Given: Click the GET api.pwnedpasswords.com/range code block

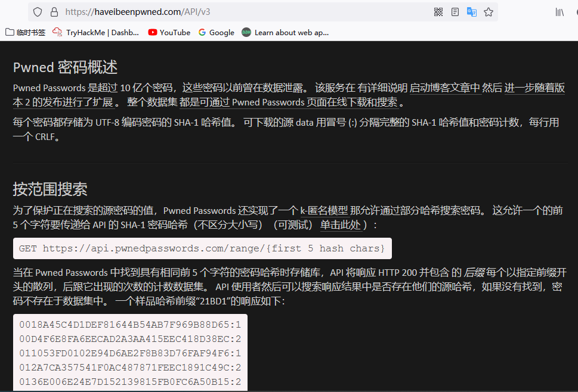Looking at the screenshot, I should 202,248.
